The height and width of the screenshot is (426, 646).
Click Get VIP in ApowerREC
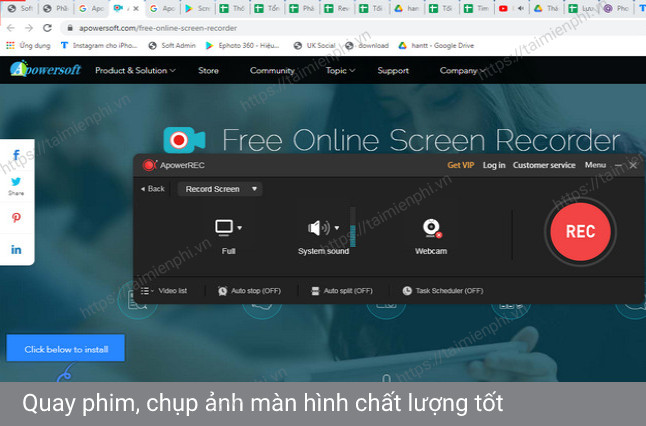pos(461,165)
